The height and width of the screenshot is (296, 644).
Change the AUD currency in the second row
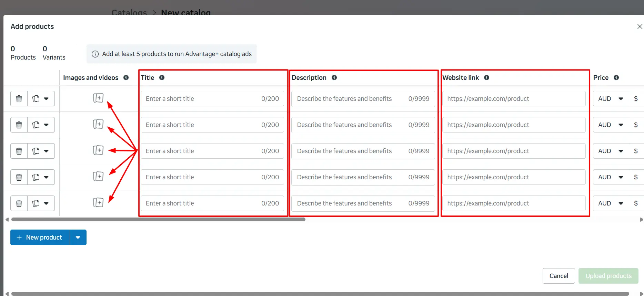coord(611,125)
